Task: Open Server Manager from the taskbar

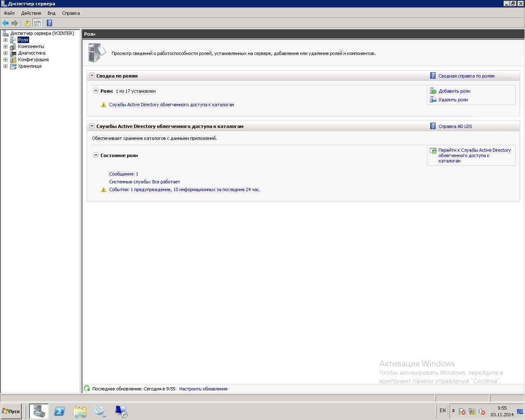Action: coord(39,411)
